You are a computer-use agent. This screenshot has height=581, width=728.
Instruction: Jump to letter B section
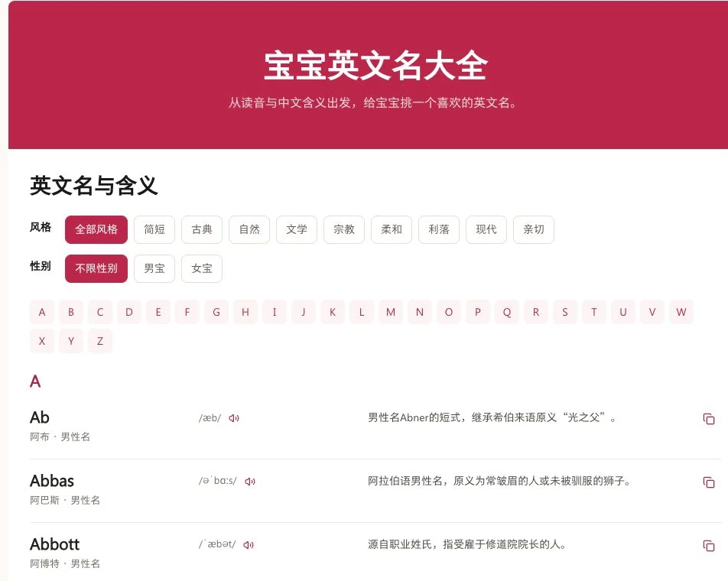[x=71, y=312]
